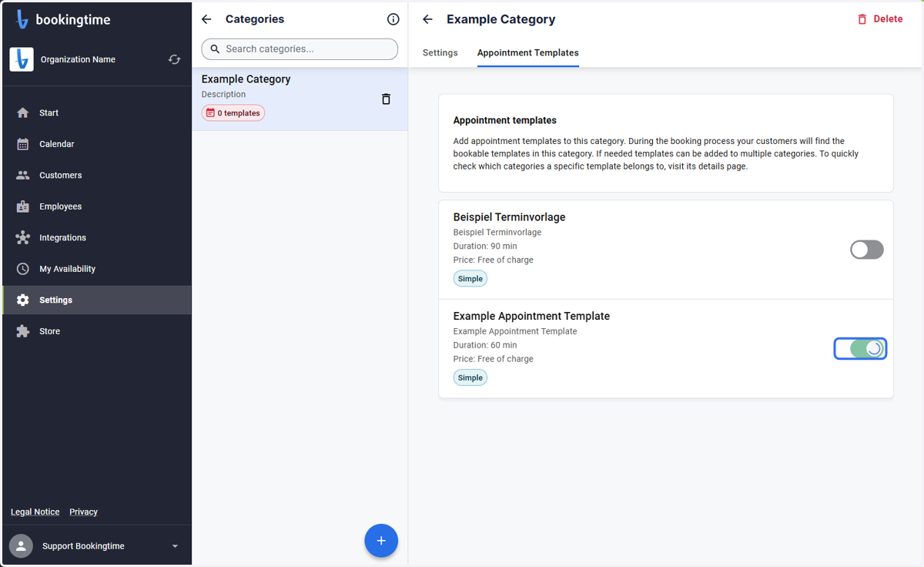Viewport: 924px width, 567px height.
Task: Click the Support Bookingtime user avatar
Action: 22,546
